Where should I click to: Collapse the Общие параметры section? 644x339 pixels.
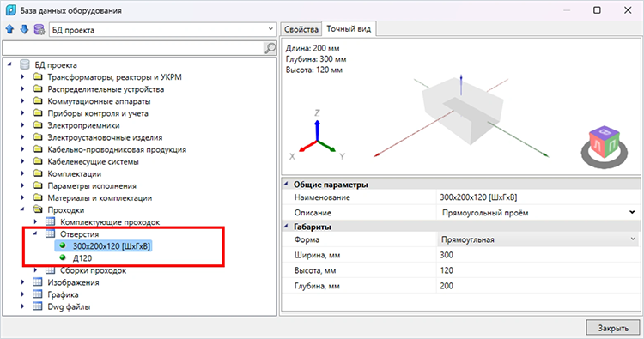286,184
